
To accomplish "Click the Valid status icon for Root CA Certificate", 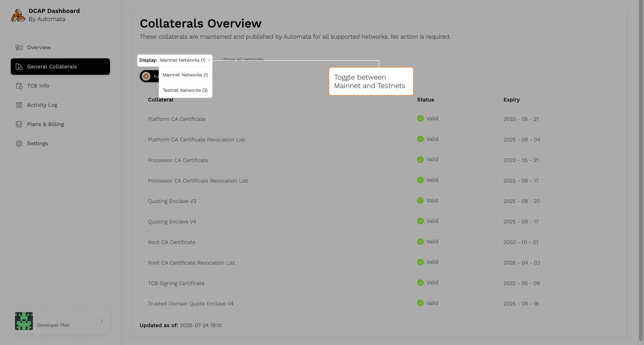I will (x=420, y=241).
